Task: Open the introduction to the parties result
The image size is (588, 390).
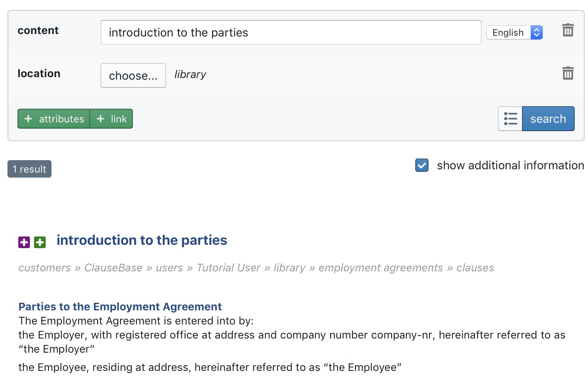Action: tap(142, 240)
